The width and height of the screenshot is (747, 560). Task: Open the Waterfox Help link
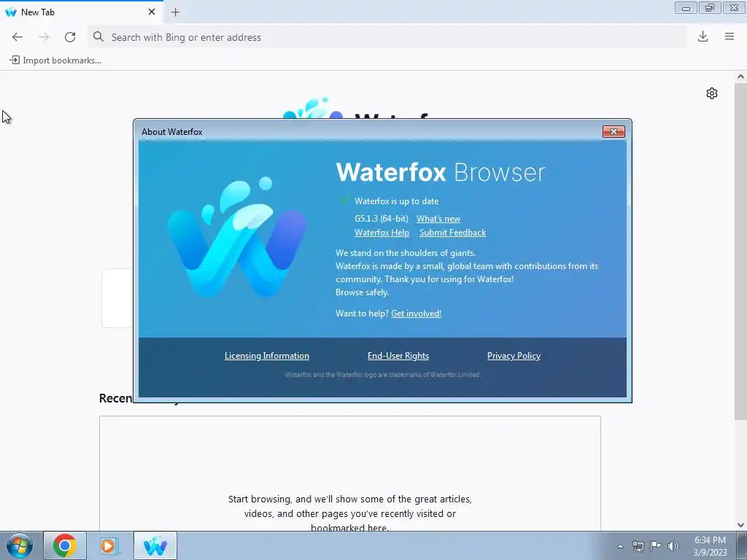(x=382, y=233)
